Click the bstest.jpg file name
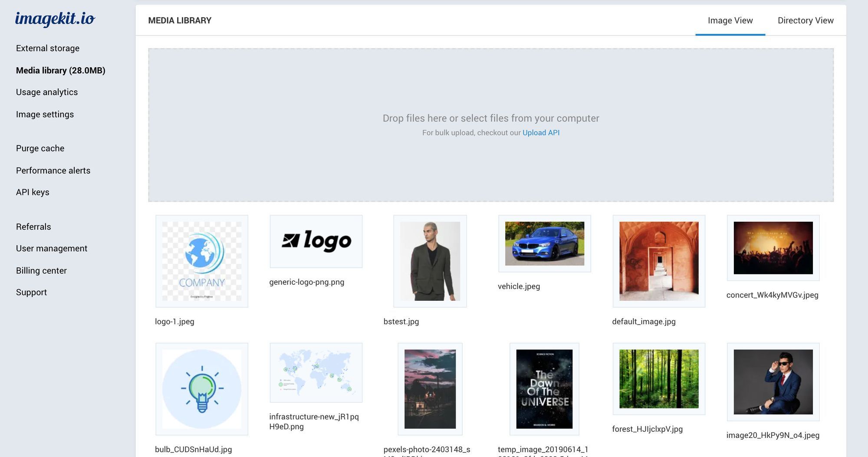Viewport: 868px width, 457px height. tap(401, 322)
